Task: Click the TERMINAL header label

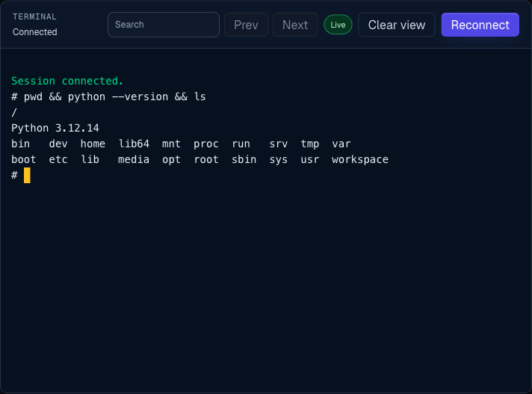Action: (34, 16)
